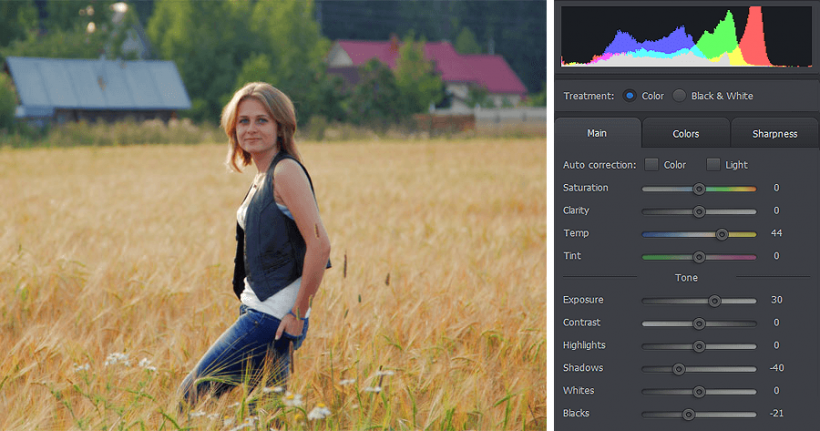
Task: Enable Auto correction Color checkbox
Action: (x=652, y=164)
